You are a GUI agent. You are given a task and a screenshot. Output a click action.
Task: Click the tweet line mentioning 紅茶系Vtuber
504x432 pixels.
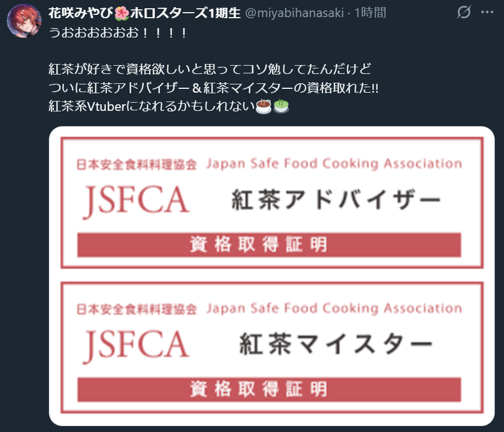169,106
